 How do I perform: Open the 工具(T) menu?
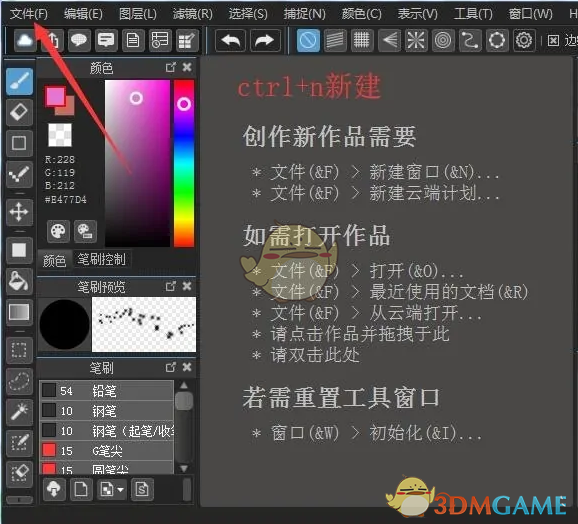point(473,14)
